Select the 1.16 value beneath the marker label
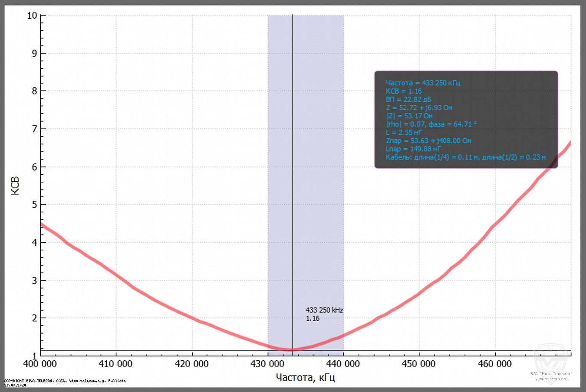 (x=313, y=318)
